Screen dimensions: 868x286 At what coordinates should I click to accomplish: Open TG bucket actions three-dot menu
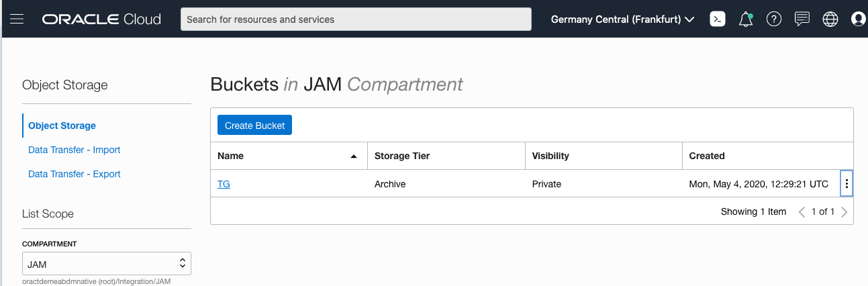847,184
